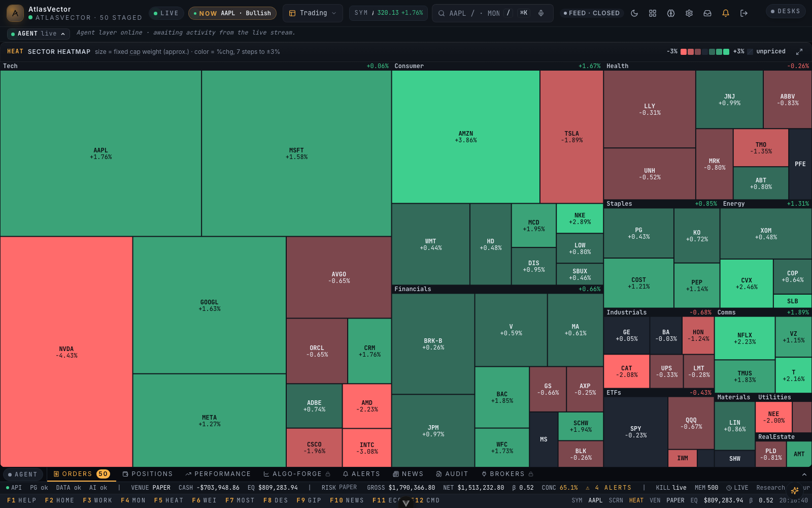The image size is (812, 508).
Task: Toggle the KILL live switch
Action: (x=671, y=488)
